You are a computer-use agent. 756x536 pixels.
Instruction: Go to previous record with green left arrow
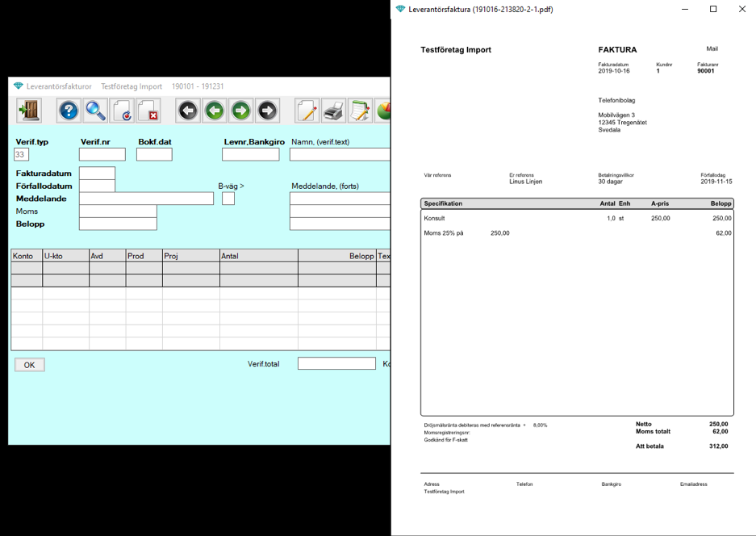click(x=214, y=110)
